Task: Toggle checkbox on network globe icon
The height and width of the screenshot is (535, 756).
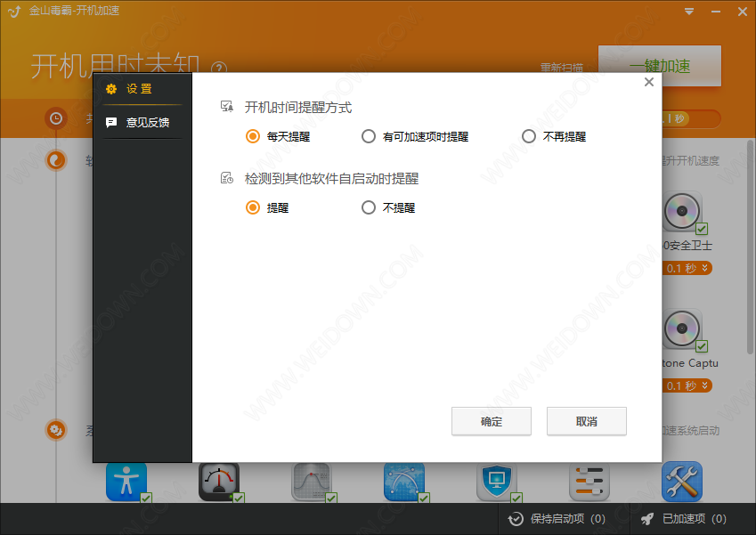Action: click(x=424, y=498)
